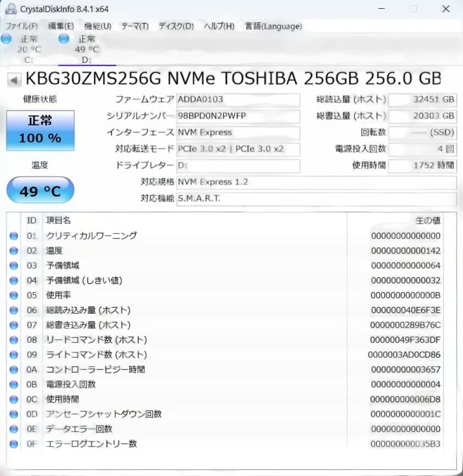Click the status lamp beside エラーログエントリー数
Viewport: 463px width, 476px height.
click(13, 444)
